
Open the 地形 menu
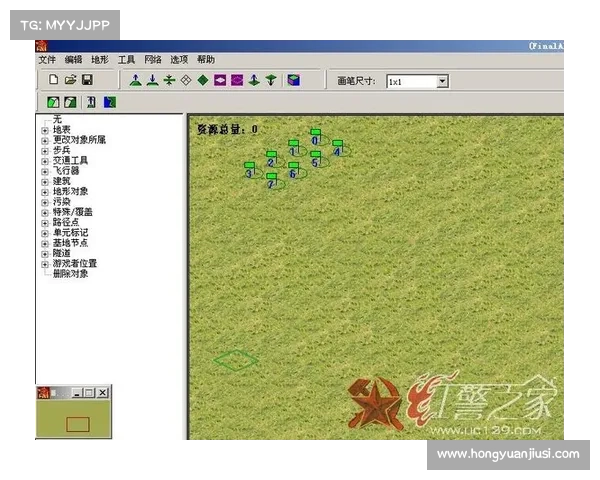point(100,60)
